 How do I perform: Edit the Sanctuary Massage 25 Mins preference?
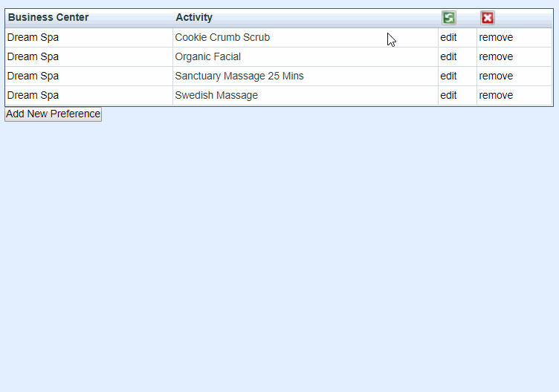click(x=448, y=76)
